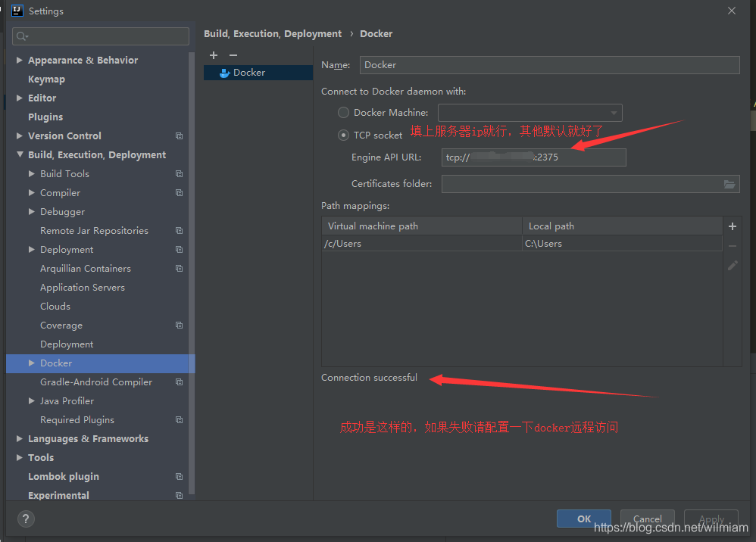Open help with question mark icon
This screenshot has width=756, height=542.
(x=26, y=519)
